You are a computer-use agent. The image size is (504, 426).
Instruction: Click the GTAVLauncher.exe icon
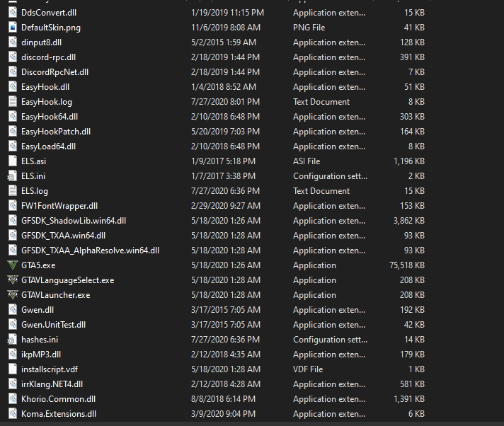[13, 294]
